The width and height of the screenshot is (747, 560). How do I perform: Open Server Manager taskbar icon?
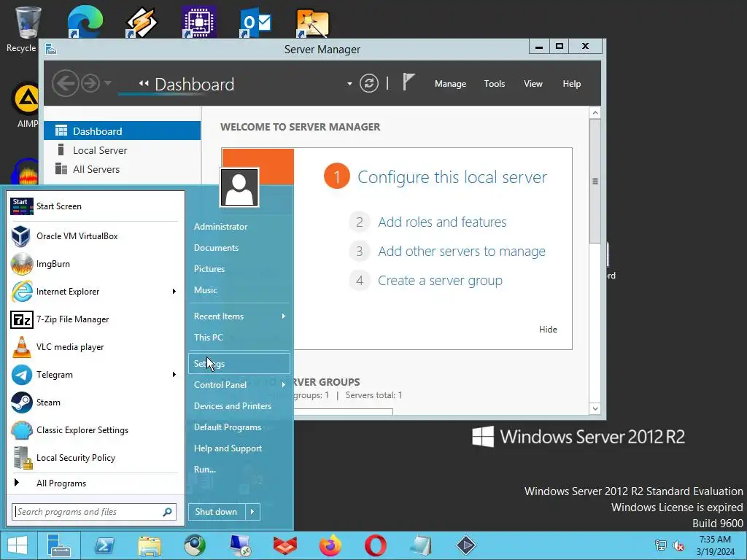[59, 545]
